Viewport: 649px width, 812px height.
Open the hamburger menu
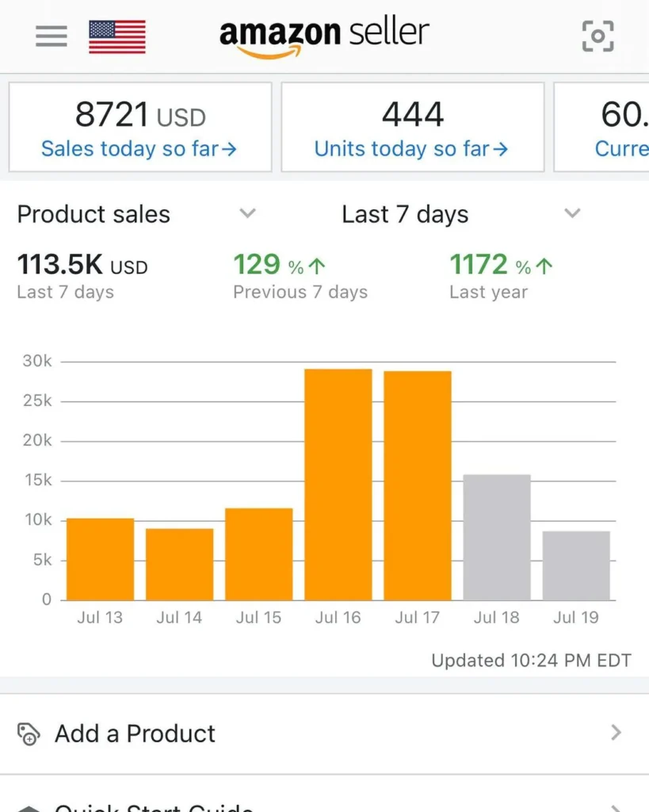pos(52,36)
